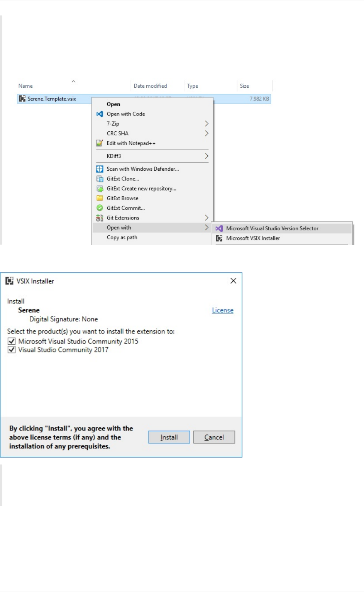Click the Visual Studio Version Selector icon

(x=219, y=228)
